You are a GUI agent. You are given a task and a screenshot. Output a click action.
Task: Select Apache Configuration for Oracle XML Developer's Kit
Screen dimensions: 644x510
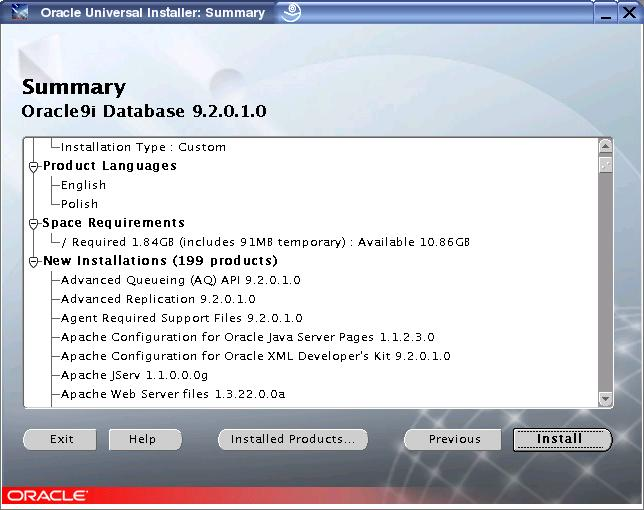(x=255, y=356)
